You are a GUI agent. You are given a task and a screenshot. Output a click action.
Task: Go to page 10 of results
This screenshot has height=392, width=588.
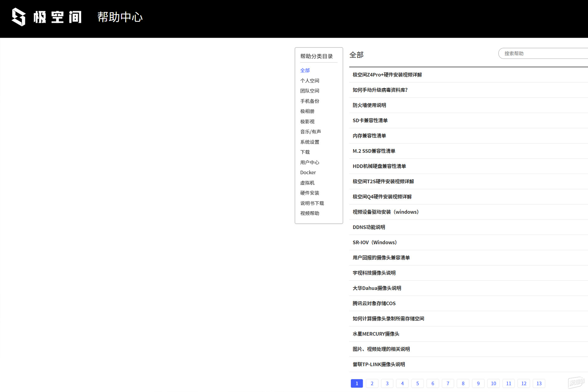tap(493, 383)
